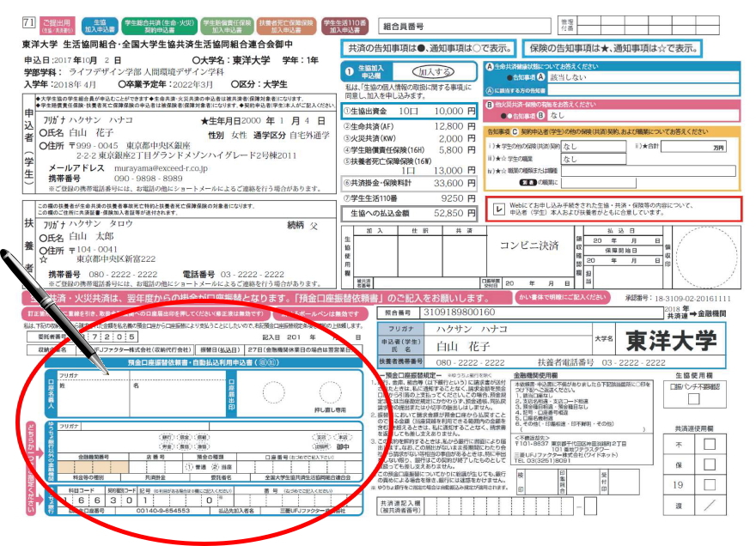
Task: Open the 学生賠償責任保険 加入申込書 tab
Action: point(227,26)
